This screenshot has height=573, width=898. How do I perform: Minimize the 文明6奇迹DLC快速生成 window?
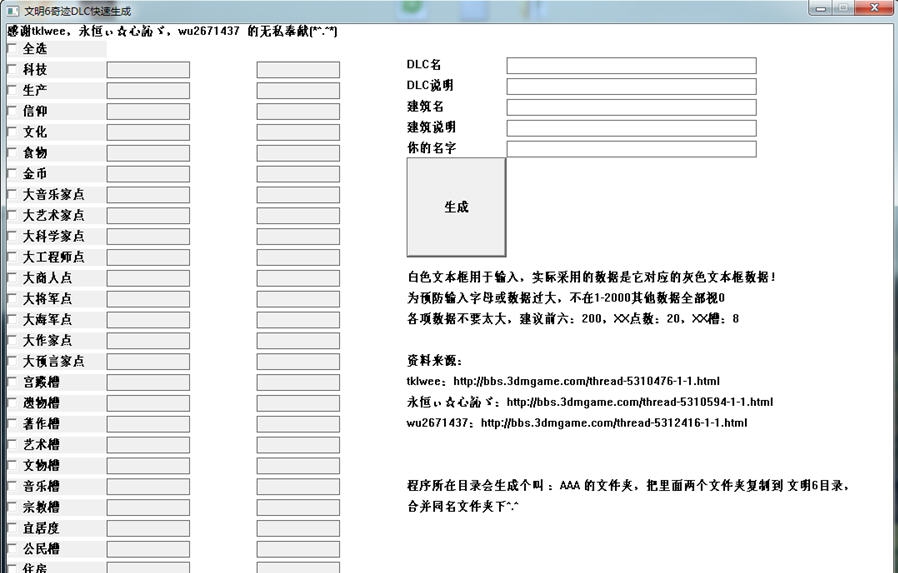click(x=821, y=8)
